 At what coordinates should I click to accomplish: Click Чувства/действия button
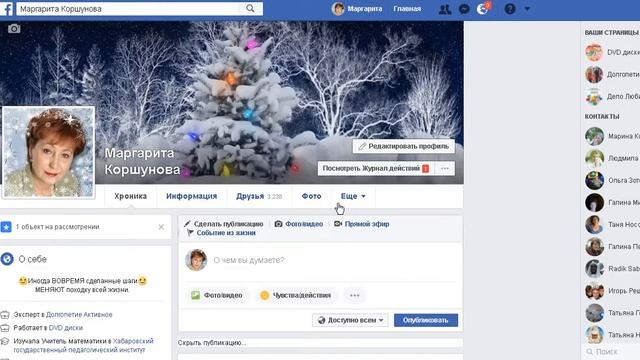pyautogui.click(x=296, y=295)
